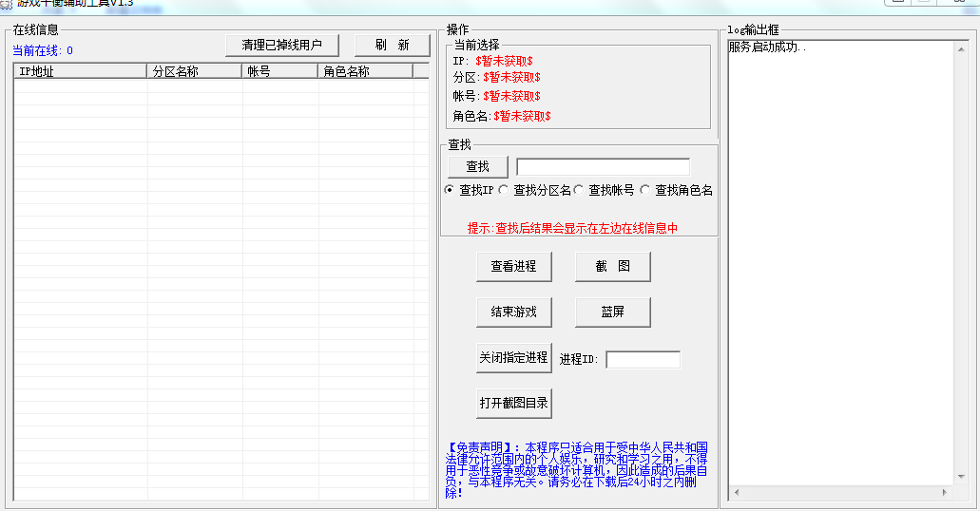Screen dimensions: 980x511
Task: Choose the 查找角色名 radio option
Action: click(x=645, y=190)
